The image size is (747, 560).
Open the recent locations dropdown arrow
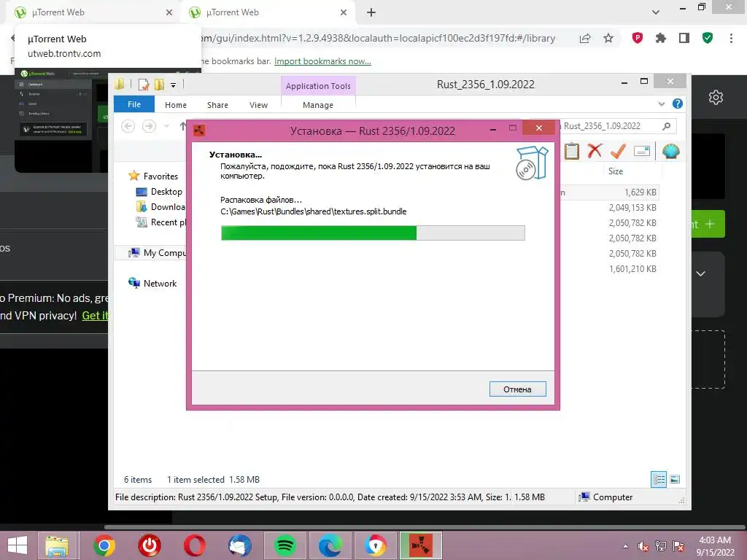pyautogui.click(x=166, y=126)
